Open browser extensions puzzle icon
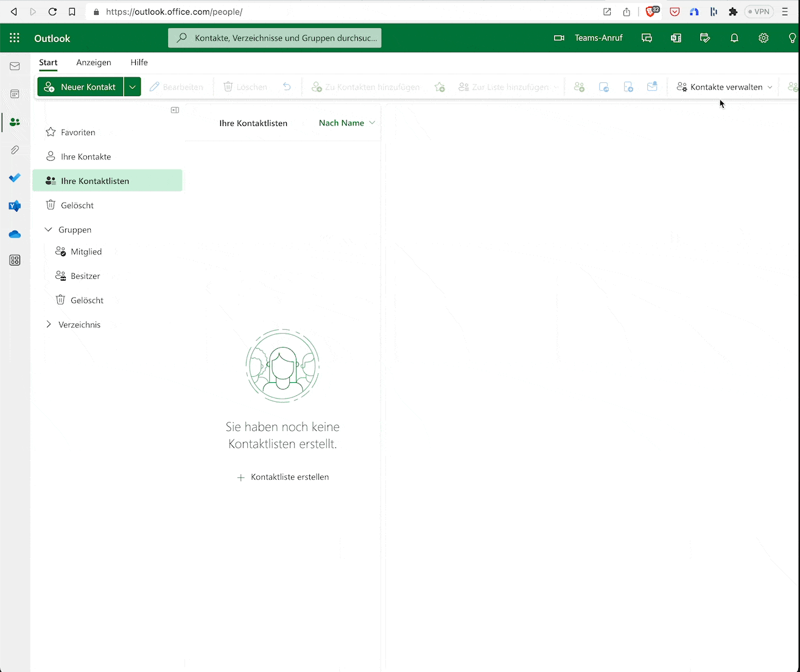This screenshot has height=672, width=800. (x=733, y=12)
